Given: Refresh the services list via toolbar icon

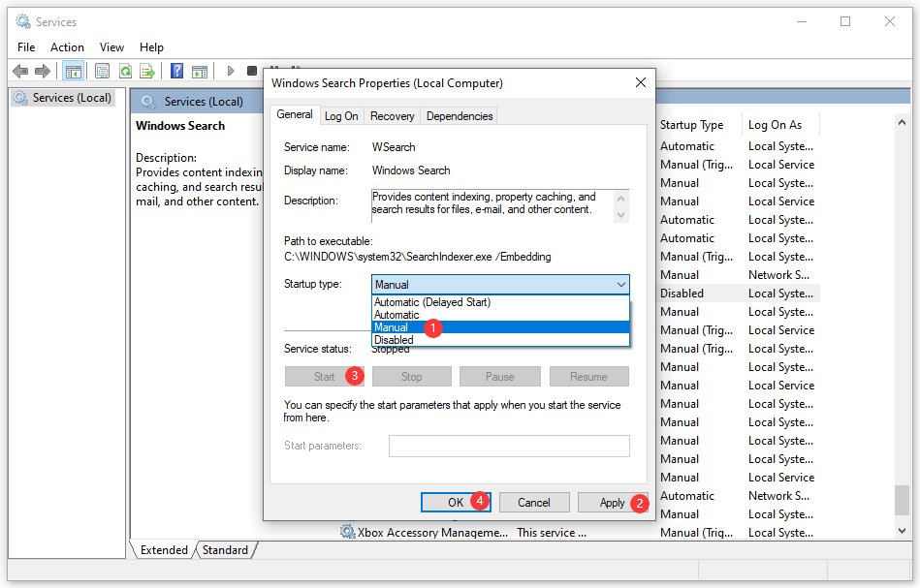Looking at the screenshot, I should (126, 70).
